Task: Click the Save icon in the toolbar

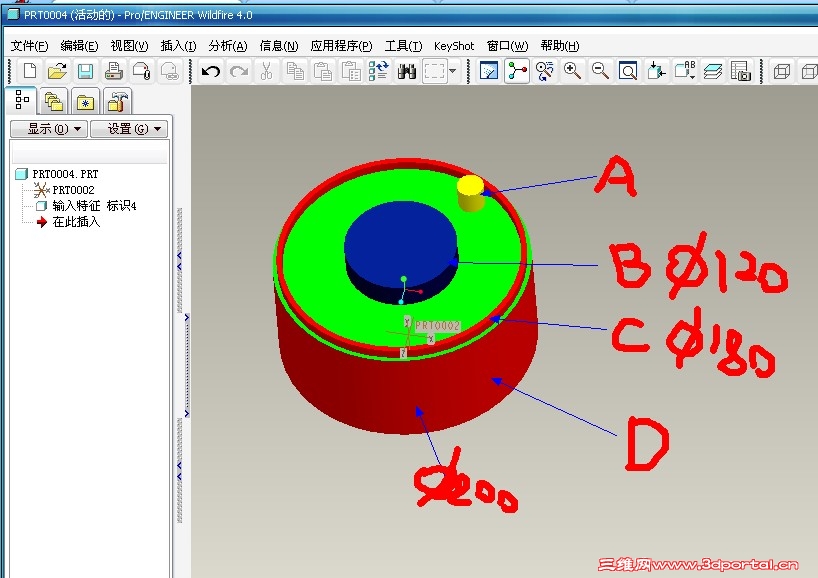Action: (x=86, y=71)
